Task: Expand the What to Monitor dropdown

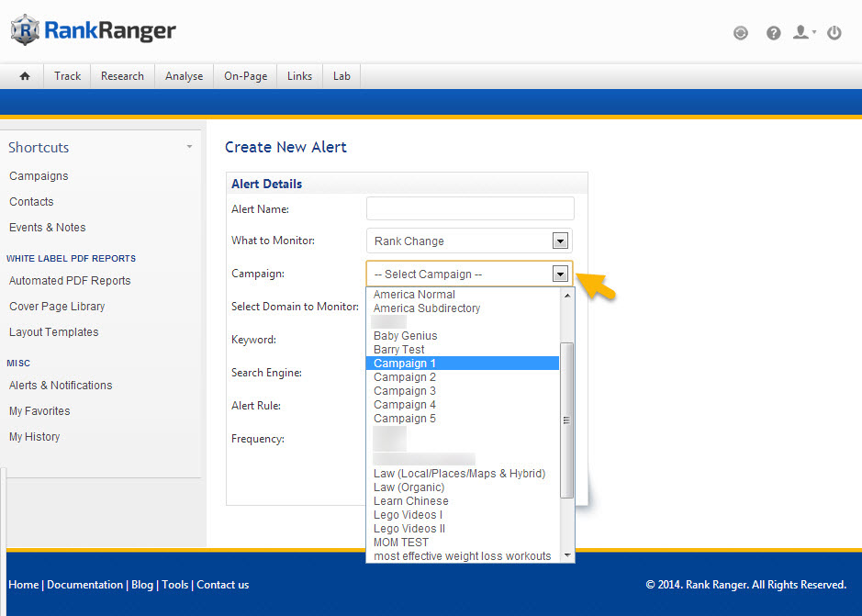Action: (560, 241)
